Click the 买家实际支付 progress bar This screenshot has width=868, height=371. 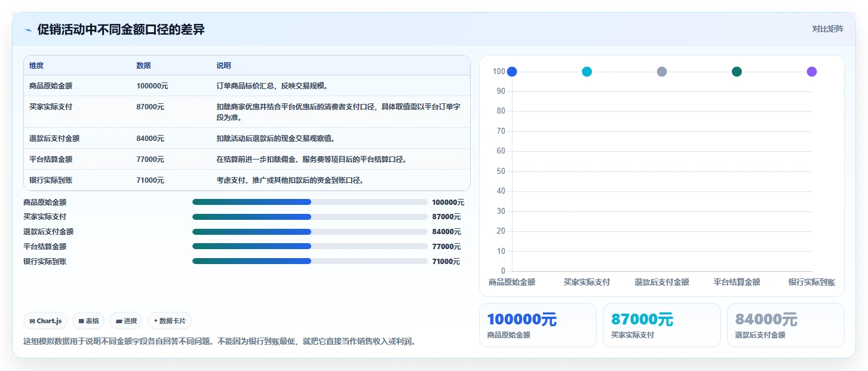click(310, 217)
